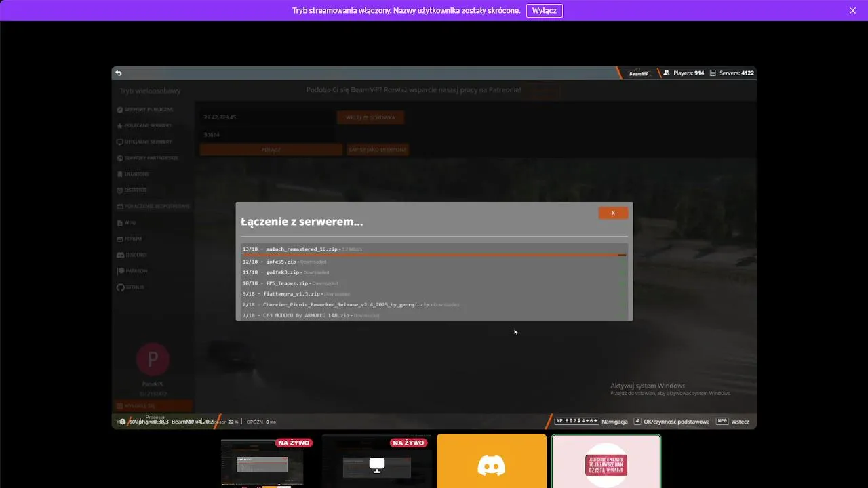868x488 pixels.
Task: Click the star icon beside Polecane Serwery
Action: 120,126
